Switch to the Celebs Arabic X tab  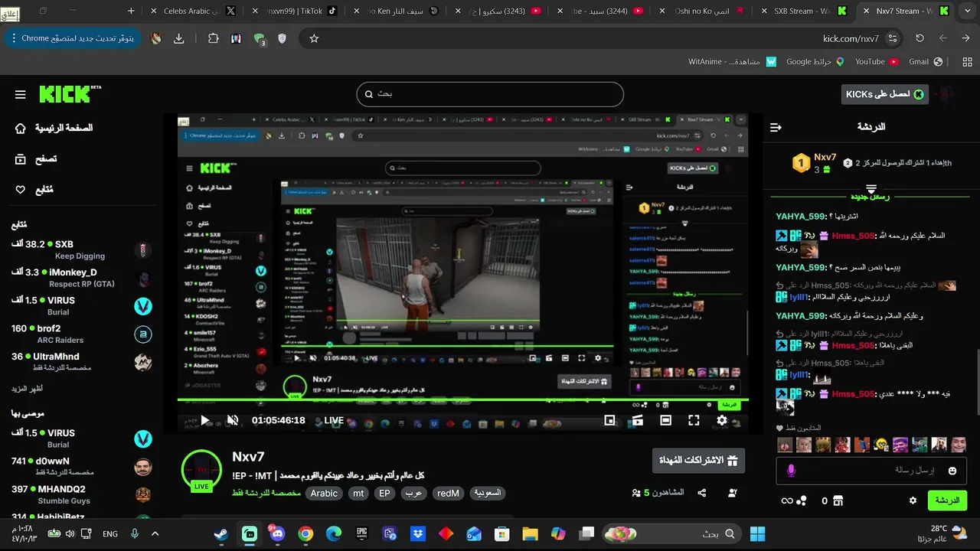click(196, 11)
